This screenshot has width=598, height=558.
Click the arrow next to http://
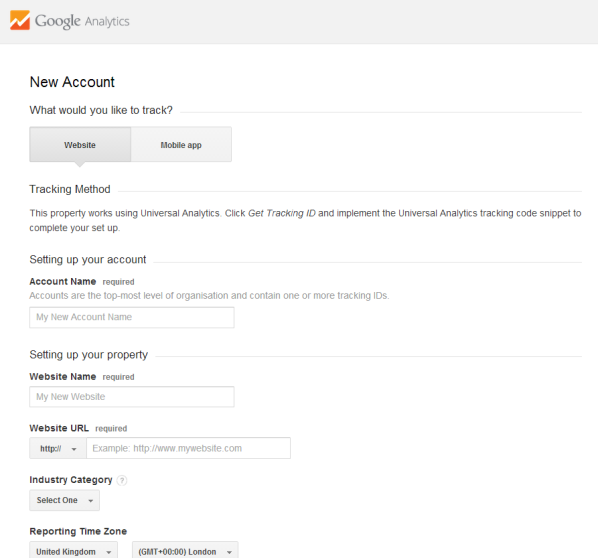click(x=74, y=449)
